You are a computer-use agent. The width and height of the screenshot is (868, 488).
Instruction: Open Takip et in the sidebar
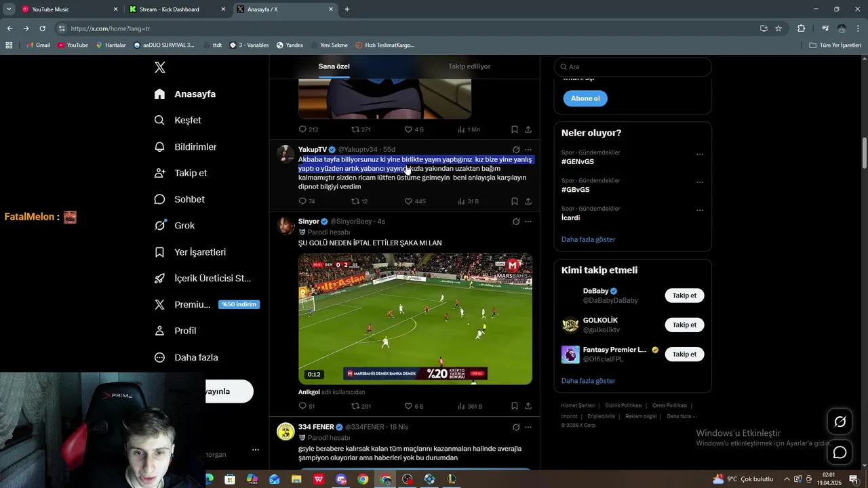180,173
